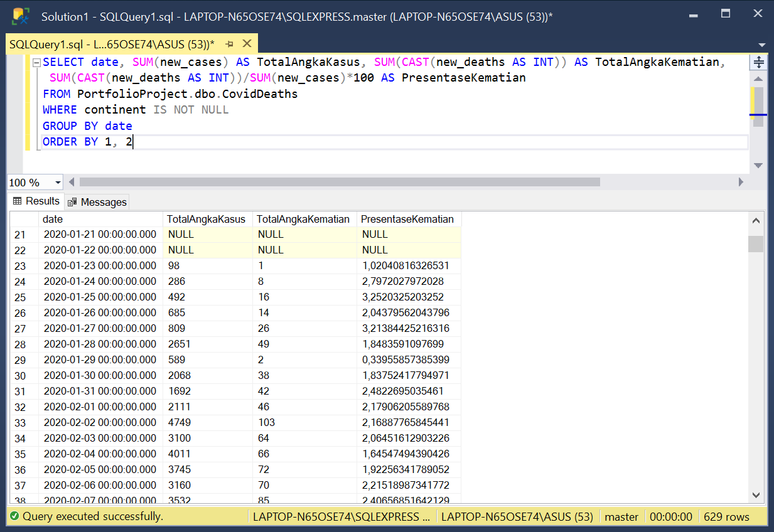
Task: Click the 'GROUP BY date' line in editor
Action: coord(87,126)
